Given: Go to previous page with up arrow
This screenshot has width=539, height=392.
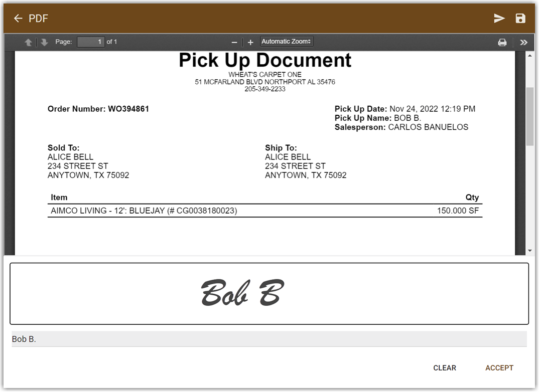Looking at the screenshot, I should click(29, 42).
